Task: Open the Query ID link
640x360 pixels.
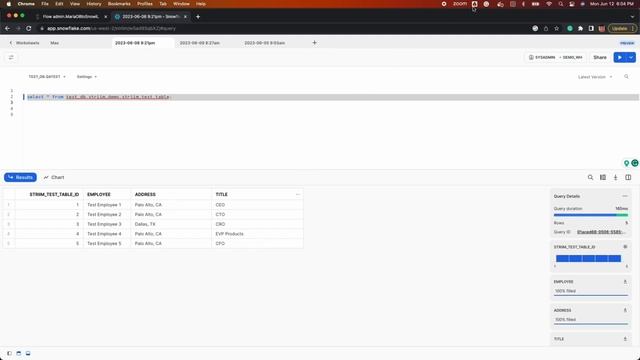Action: click(x=601, y=232)
